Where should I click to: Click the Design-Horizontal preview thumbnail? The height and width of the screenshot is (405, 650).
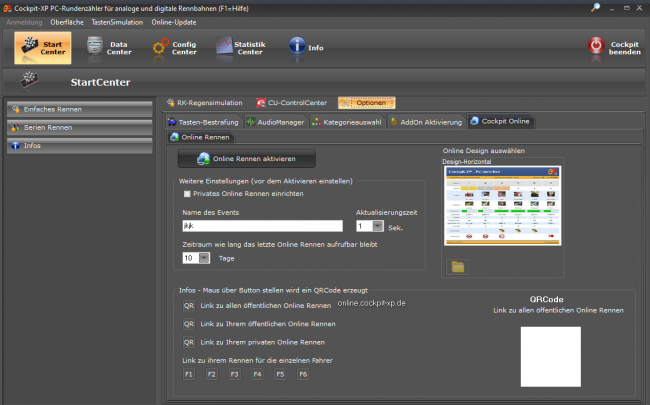tap(503, 207)
